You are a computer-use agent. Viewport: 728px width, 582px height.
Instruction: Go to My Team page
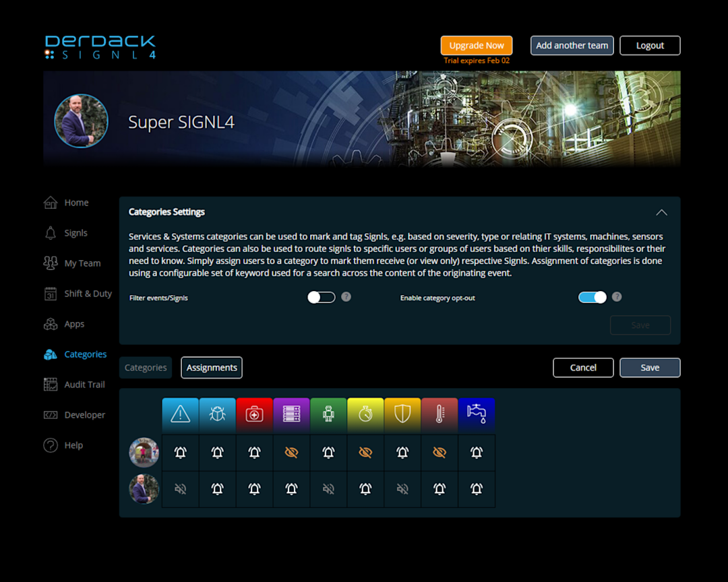pos(82,263)
